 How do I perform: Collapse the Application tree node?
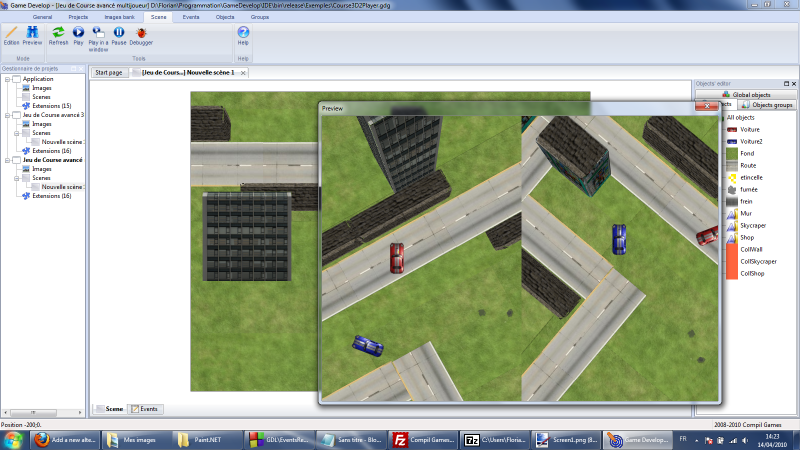(x=8, y=79)
